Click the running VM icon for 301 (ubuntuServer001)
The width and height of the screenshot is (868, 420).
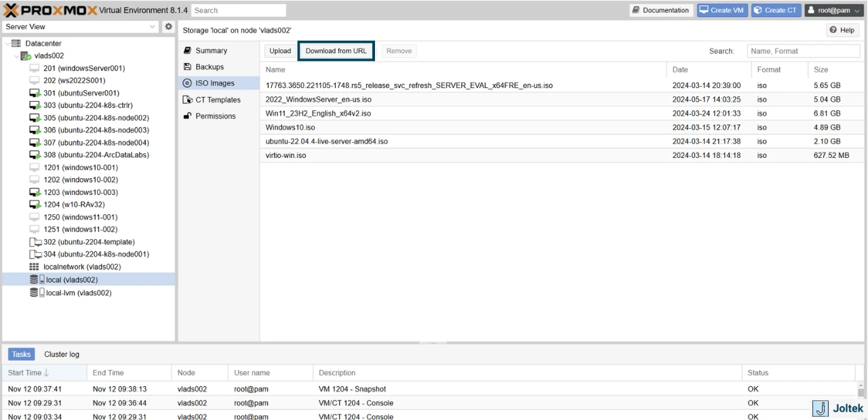coord(35,93)
